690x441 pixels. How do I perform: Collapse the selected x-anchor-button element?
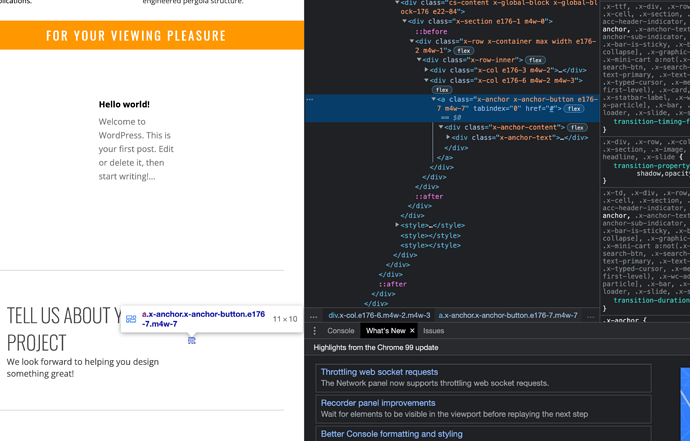433,99
